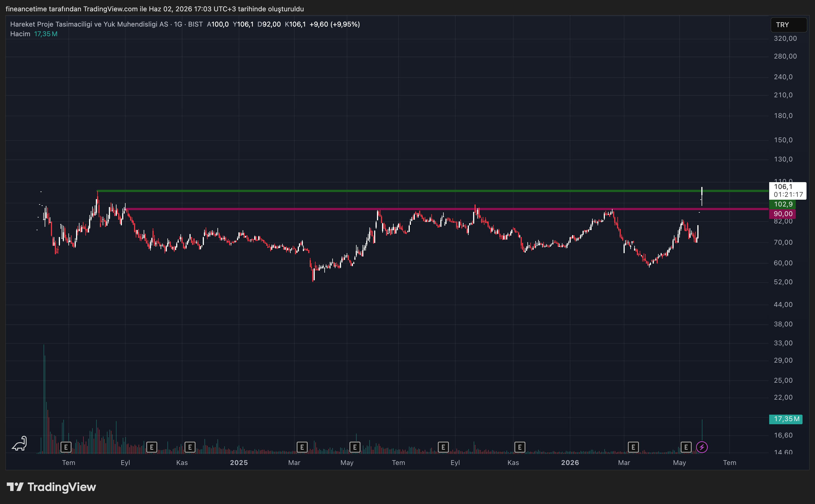This screenshot has width=815, height=504.
Task: Click the lightning bolt event icon
Action: click(x=702, y=447)
